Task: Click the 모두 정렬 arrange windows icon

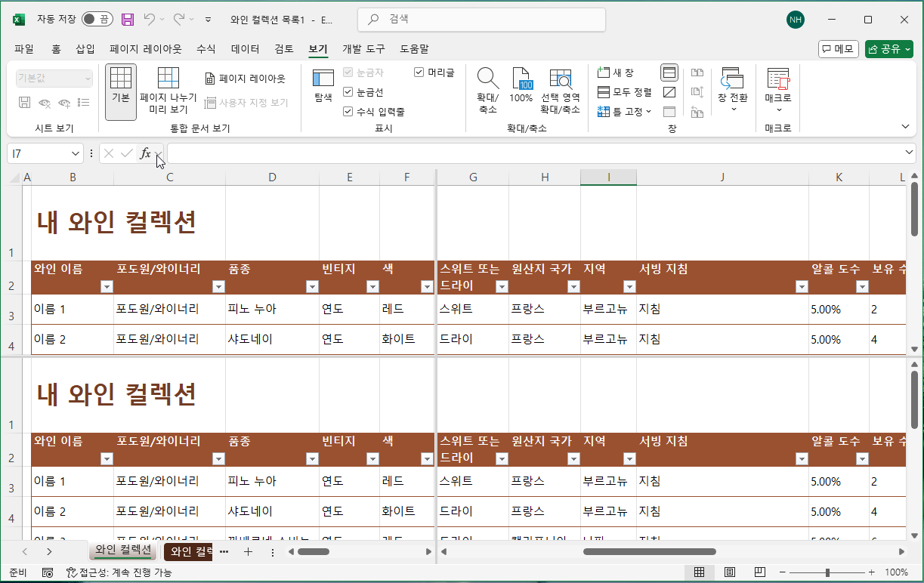Action: (624, 91)
